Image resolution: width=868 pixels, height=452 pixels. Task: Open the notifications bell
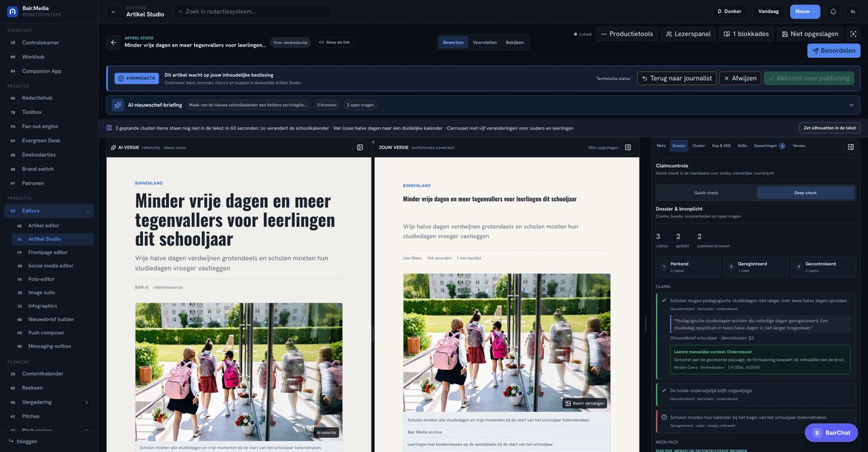[833, 12]
